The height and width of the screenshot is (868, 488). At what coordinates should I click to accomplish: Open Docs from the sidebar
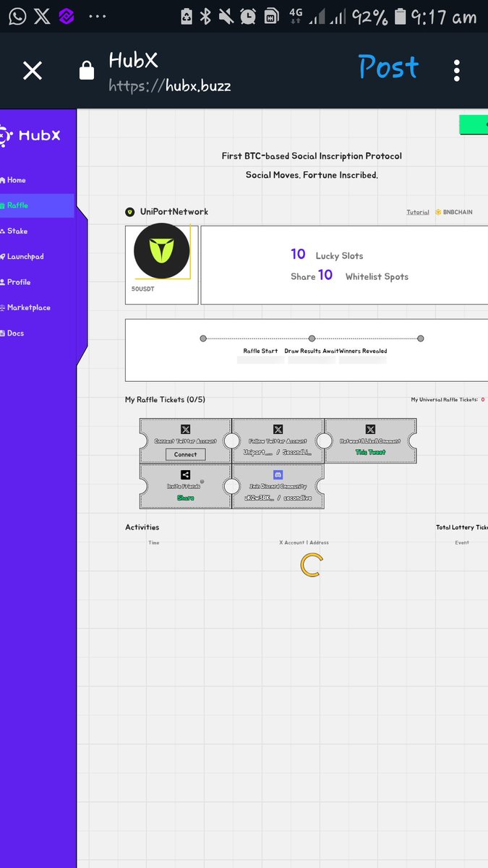12,333
